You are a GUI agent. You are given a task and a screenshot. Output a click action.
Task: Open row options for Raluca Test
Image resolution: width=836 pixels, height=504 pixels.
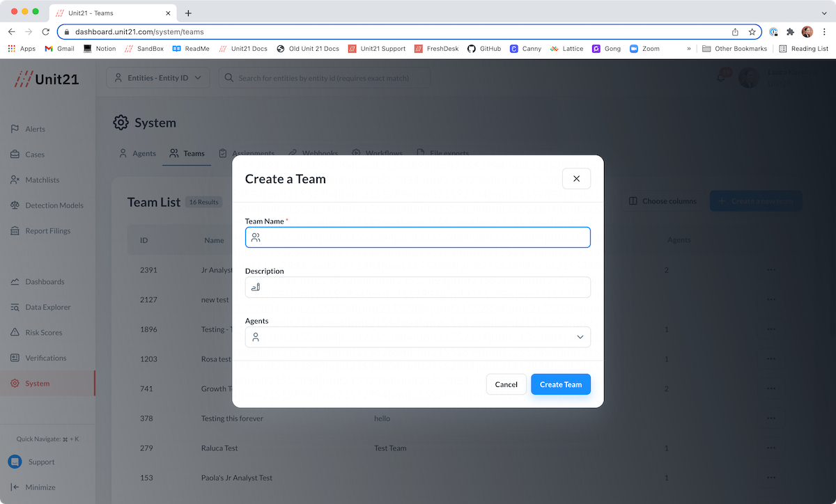(771, 448)
